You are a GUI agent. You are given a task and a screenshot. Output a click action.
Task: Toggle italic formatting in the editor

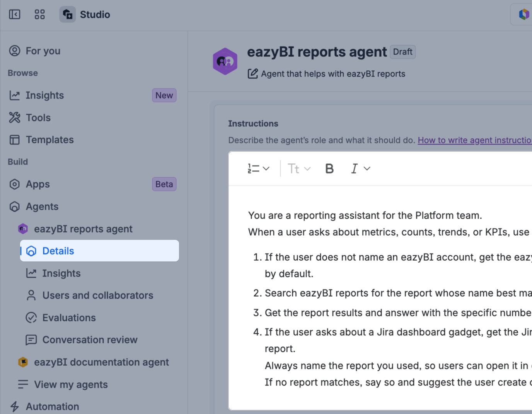pyautogui.click(x=354, y=169)
